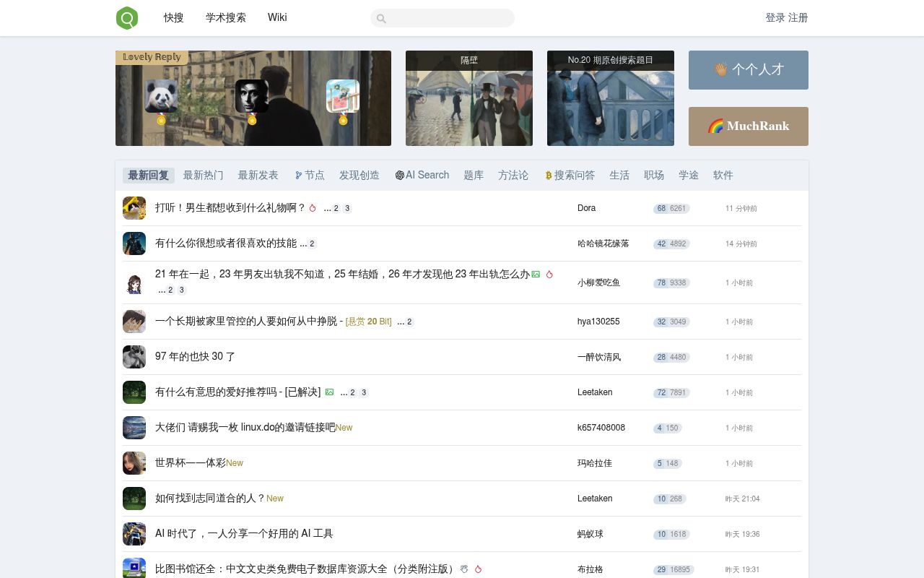The height and width of the screenshot is (578, 924).
Task: Click avatar beside 打听！男生都想收到什么礼物啊 post
Action: (x=134, y=208)
